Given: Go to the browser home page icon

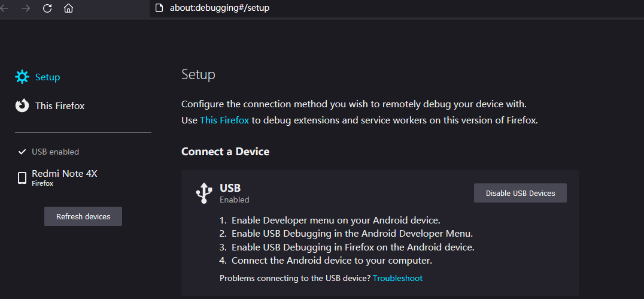Looking at the screenshot, I should coord(69,8).
